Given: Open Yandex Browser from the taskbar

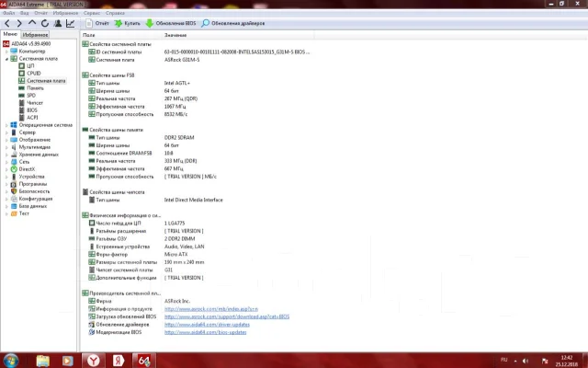Looking at the screenshot, I should pyautogui.click(x=94, y=361).
